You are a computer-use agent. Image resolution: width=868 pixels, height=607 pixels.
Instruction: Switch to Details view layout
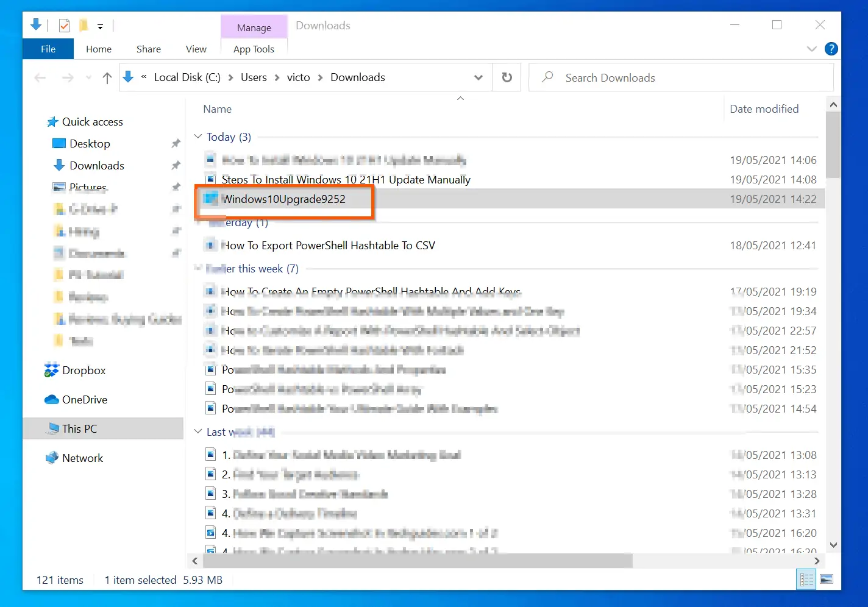point(806,580)
